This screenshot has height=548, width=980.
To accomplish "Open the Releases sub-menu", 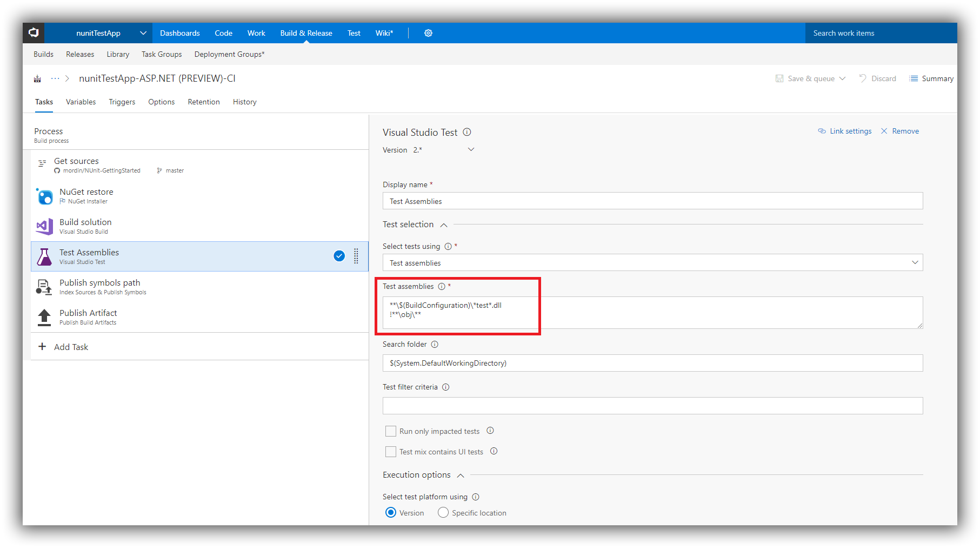I will point(80,54).
